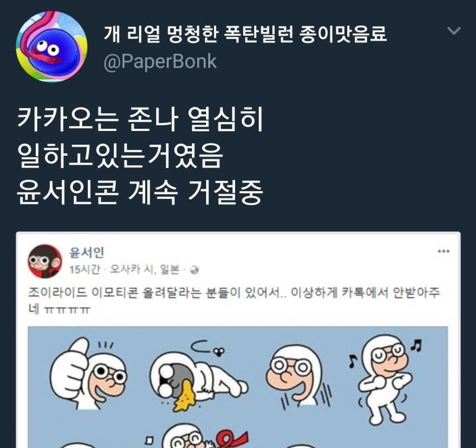Open the 윤서인 monkey profile picture
Viewport: 476px width, 448px height.
(45, 262)
